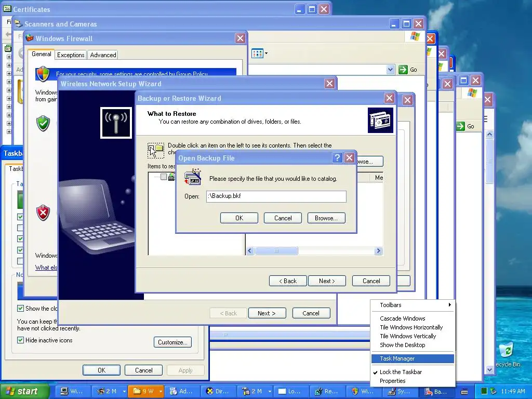The height and width of the screenshot is (399, 532).
Task: Click the down scroll arrow of the rightmost window
Action: [489, 369]
